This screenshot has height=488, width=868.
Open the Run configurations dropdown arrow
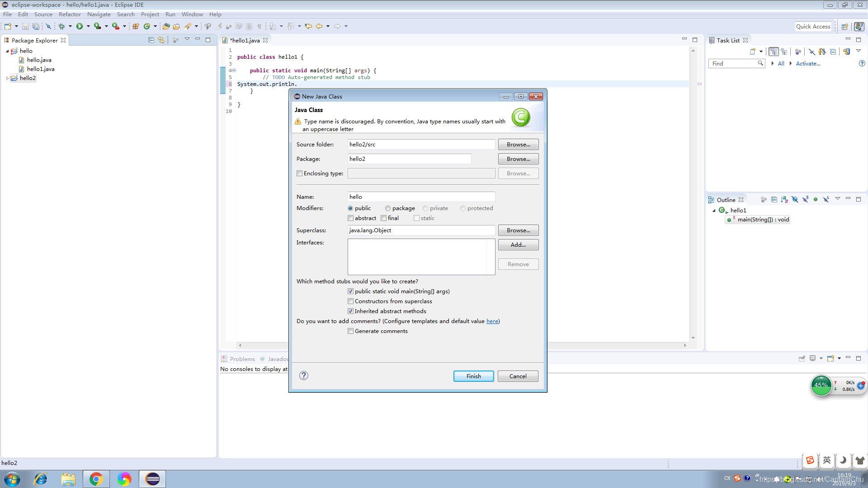[x=89, y=26]
